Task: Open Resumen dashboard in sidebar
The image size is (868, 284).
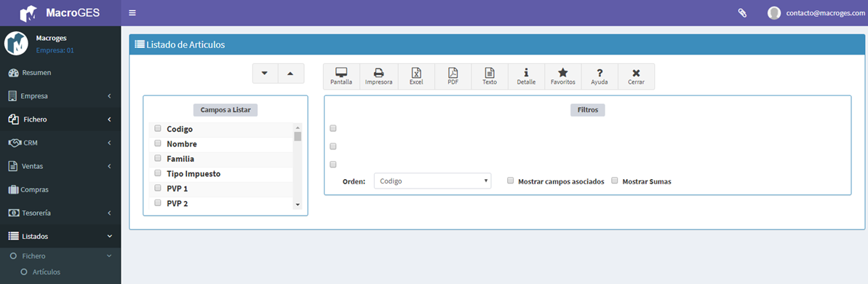Action: (x=60, y=73)
